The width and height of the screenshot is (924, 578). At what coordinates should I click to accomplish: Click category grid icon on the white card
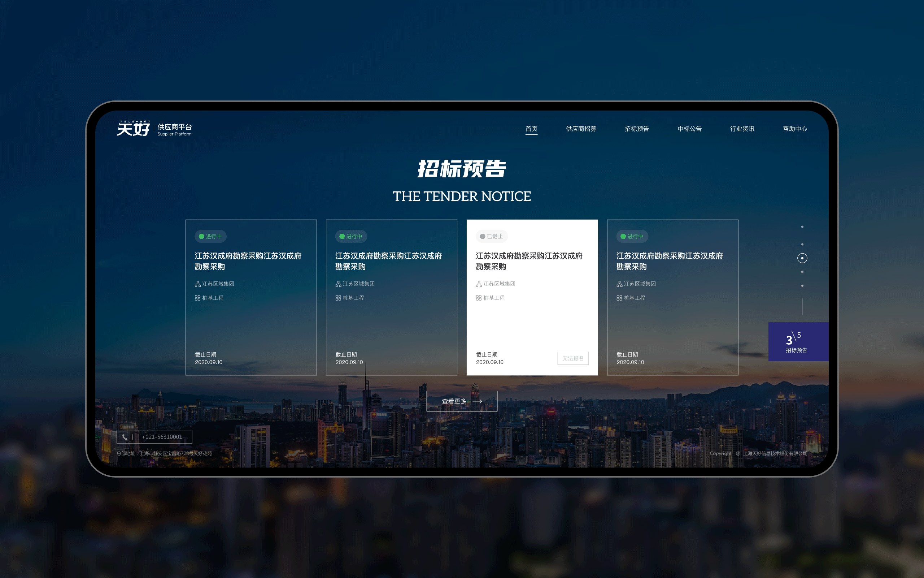coord(478,298)
